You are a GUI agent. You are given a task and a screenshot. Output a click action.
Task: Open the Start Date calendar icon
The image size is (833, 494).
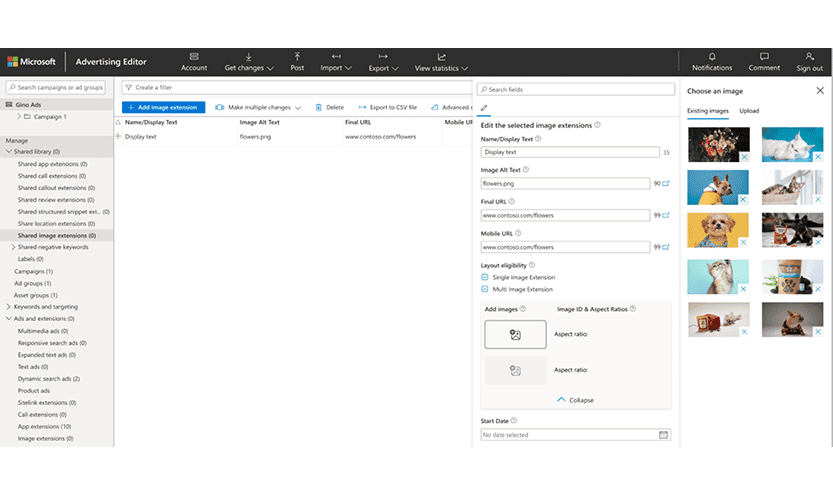click(663, 435)
